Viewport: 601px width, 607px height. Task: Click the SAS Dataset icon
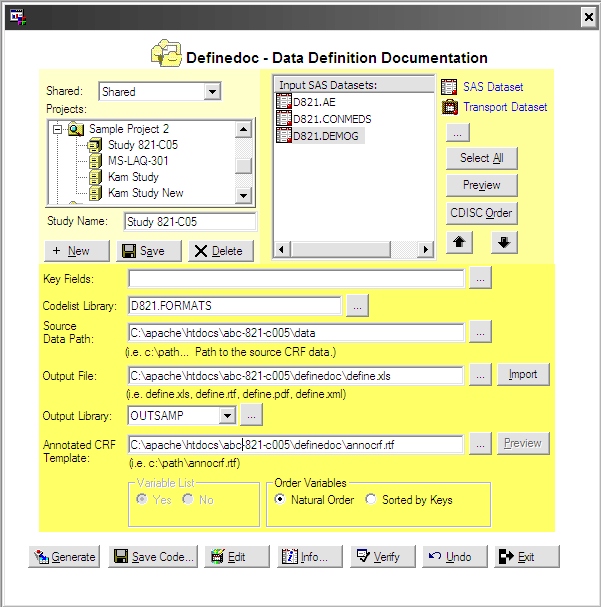[x=449, y=87]
